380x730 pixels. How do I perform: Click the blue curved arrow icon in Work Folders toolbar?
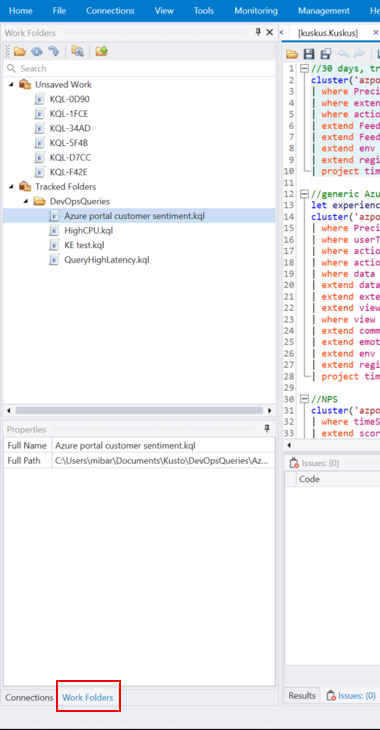54,51
